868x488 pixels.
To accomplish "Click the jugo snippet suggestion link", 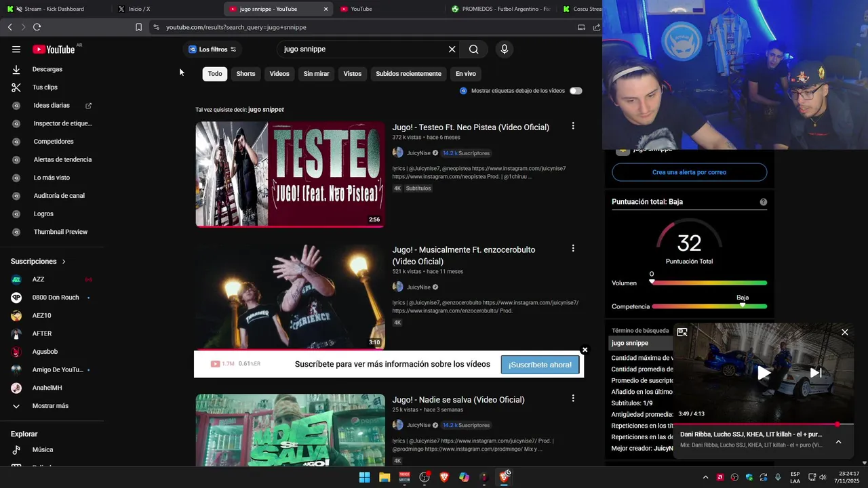I will click(x=266, y=109).
